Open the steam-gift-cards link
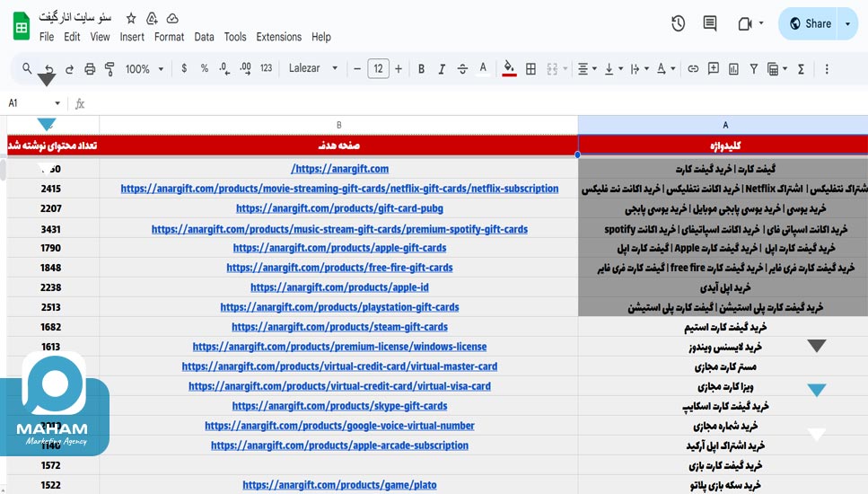868x494 pixels. click(x=339, y=327)
